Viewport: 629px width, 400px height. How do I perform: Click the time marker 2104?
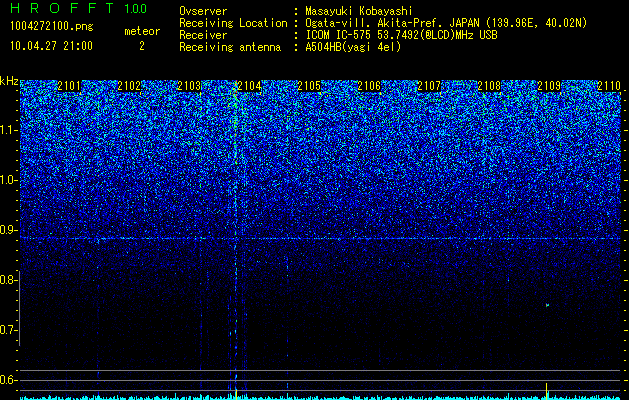[x=249, y=86]
